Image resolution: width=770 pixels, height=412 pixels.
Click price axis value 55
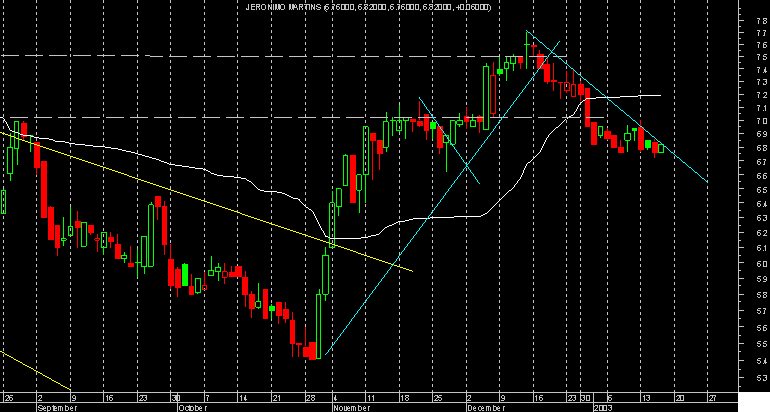[x=762, y=344]
